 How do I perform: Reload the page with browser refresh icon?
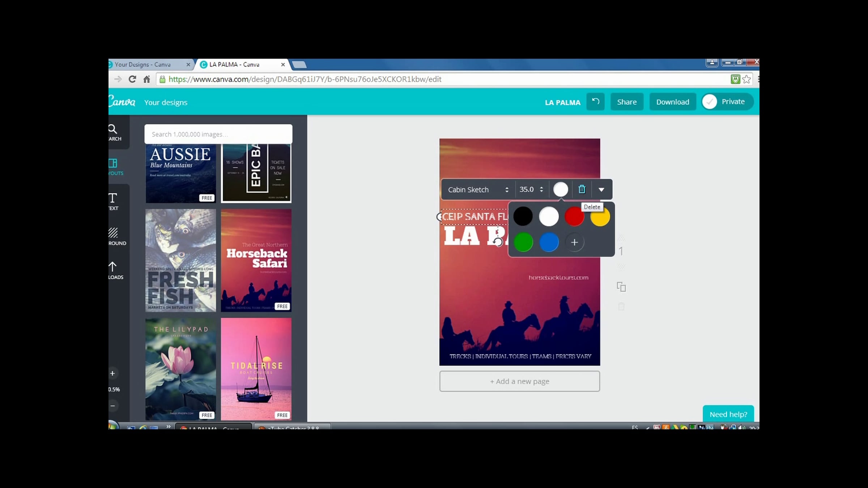(132, 79)
